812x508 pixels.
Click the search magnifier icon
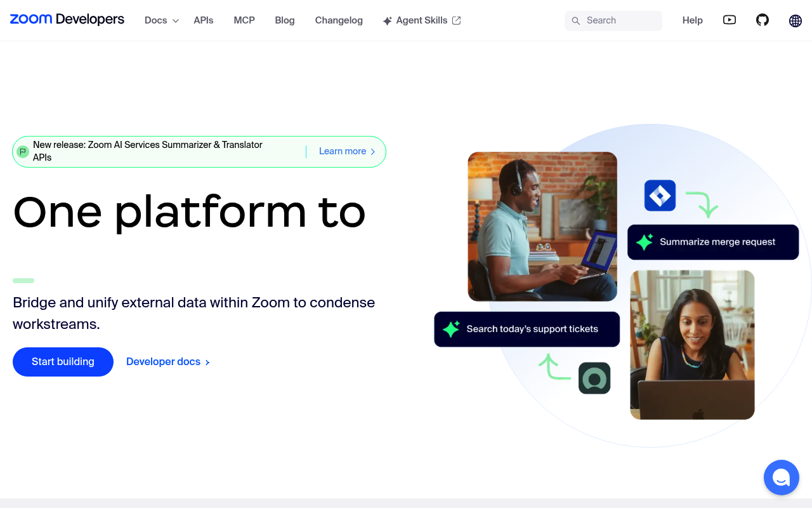pyautogui.click(x=576, y=21)
